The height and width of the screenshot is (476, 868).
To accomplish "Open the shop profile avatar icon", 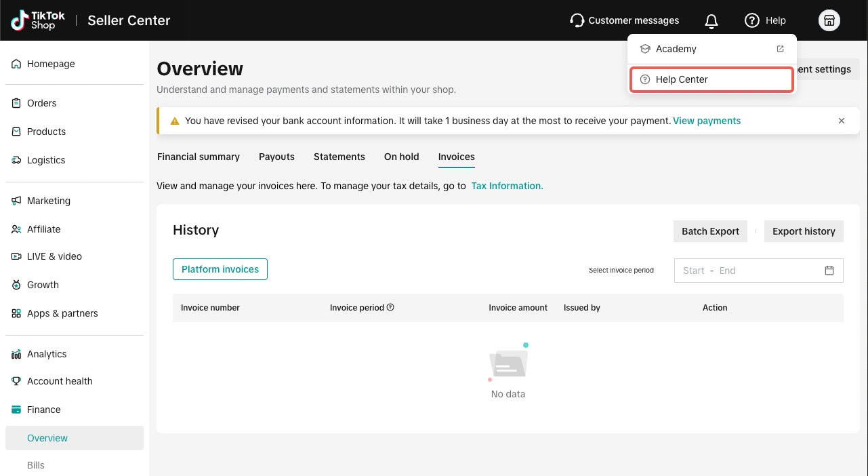I will (829, 20).
